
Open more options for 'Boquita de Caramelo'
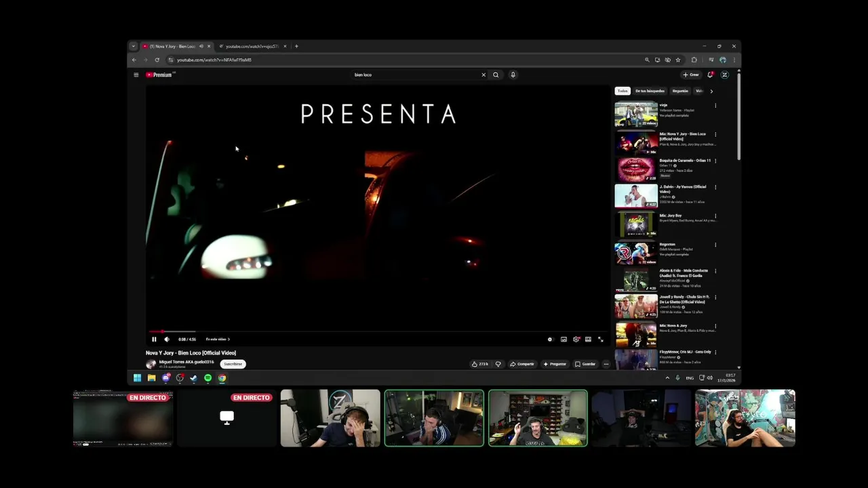click(715, 161)
